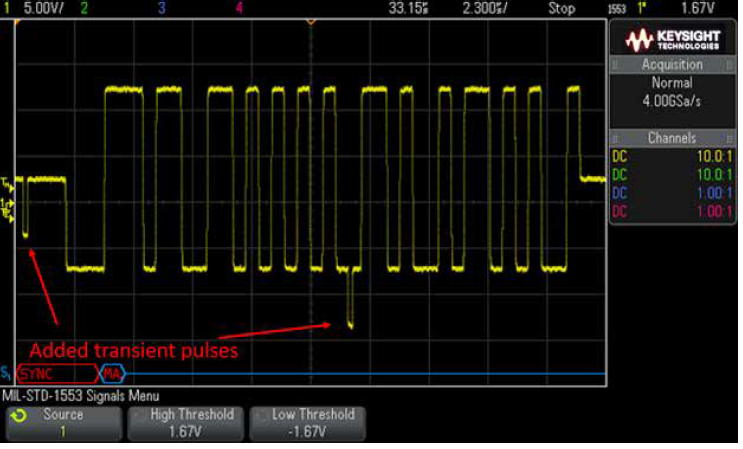Click the Stop run status indicator
The height and width of the screenshot is (449, 743).
point(562,8)
